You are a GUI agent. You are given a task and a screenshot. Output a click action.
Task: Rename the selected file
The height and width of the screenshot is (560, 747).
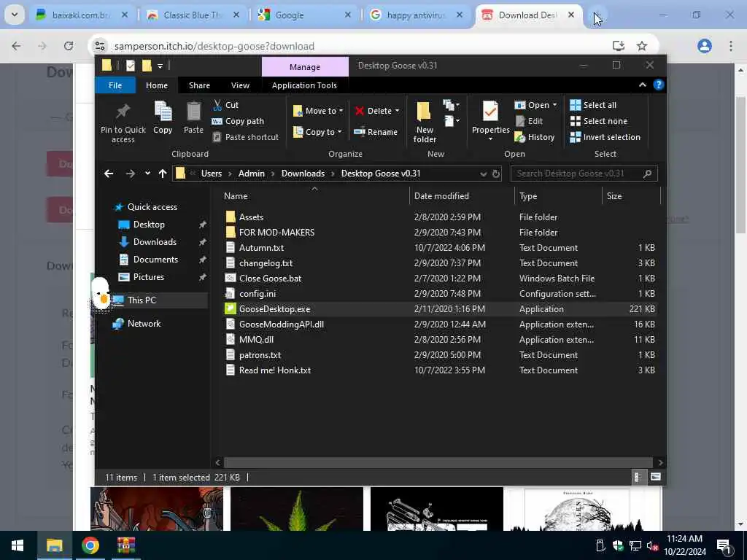376,132
